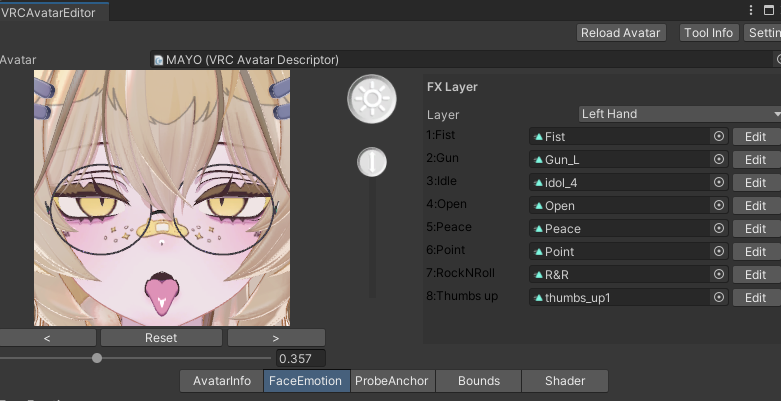Switch to the Shader tab
The image size is (781, 401).
[565, 381]
